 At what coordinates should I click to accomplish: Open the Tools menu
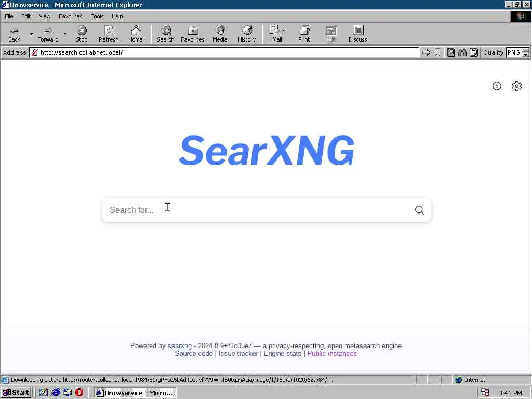point(97,16)
